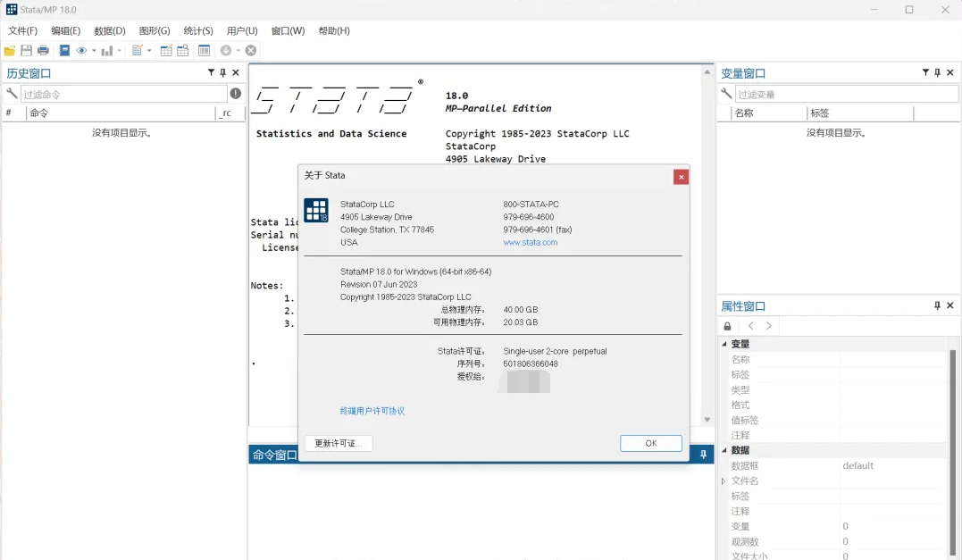The width and height of the screenshot is (962, 560).
Task: Close the 关于 Stata dialog with red X
Action: pos(681,177)
